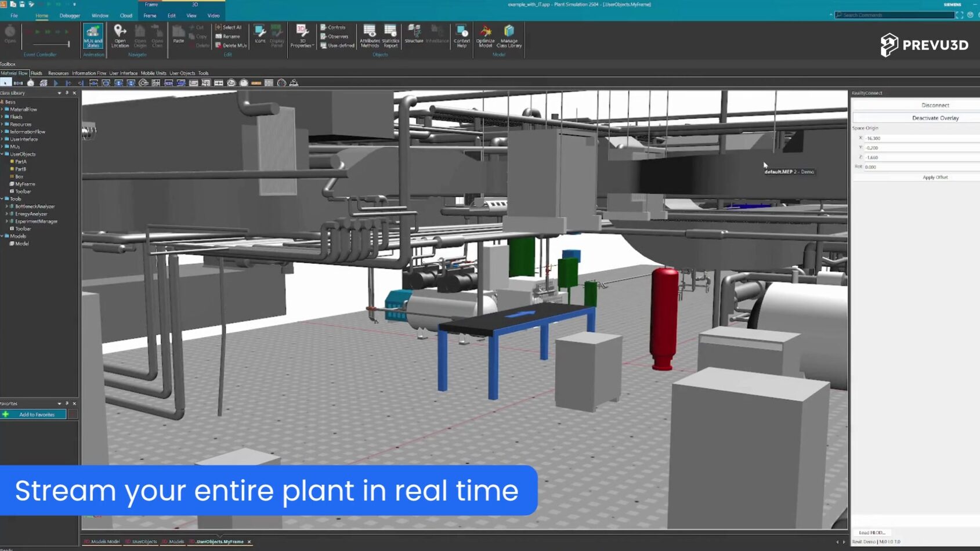
Task: Open Class Library panel options dropdown
Action: (x=59, y=93)
